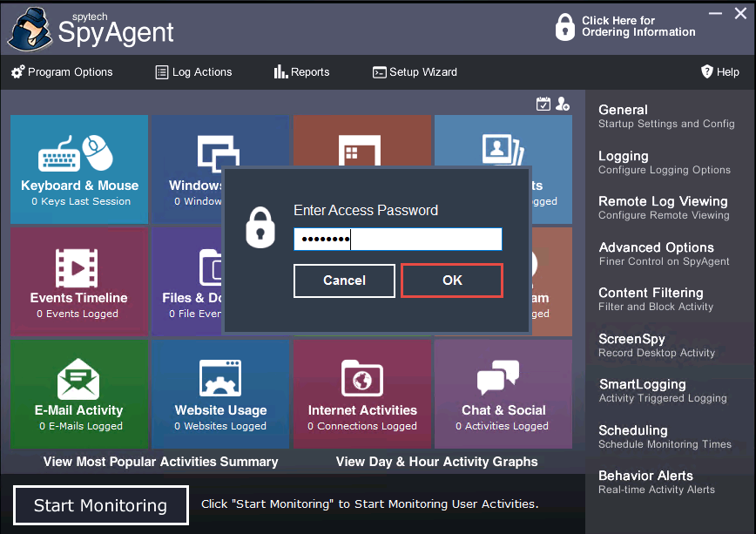Image resolution: width=756 pixels, height=534 pixels.
Task: Open the Log Actions menu
Action: [194, 72]
